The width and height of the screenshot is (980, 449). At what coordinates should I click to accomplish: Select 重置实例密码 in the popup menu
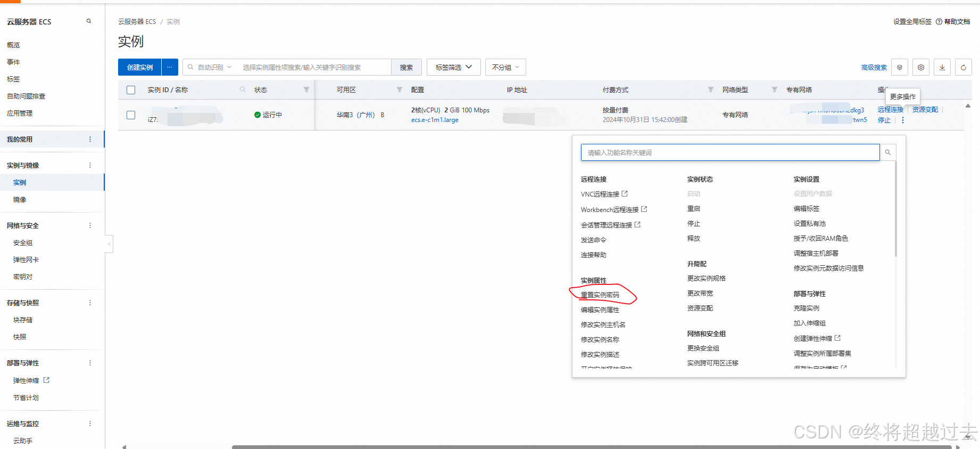[600, 295]
